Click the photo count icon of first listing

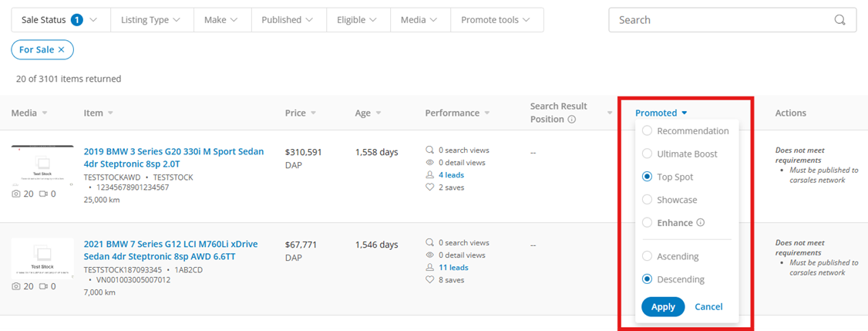[x=16, y=194]
